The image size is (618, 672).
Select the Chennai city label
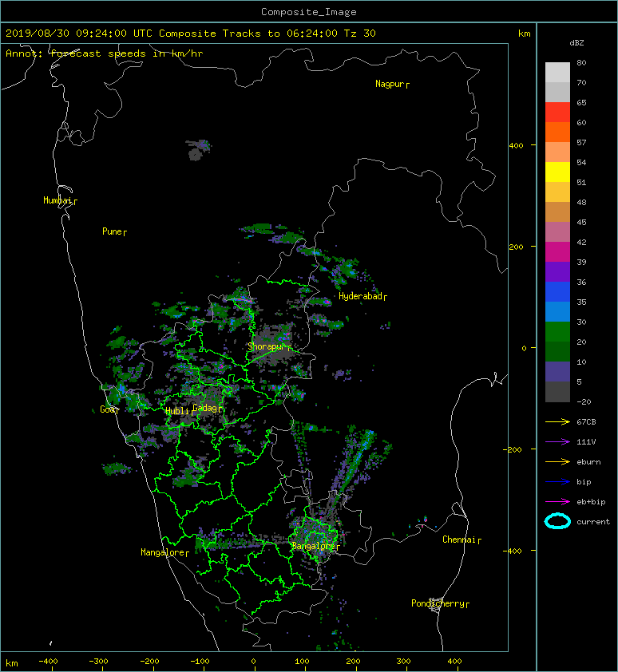click(459, 540)
